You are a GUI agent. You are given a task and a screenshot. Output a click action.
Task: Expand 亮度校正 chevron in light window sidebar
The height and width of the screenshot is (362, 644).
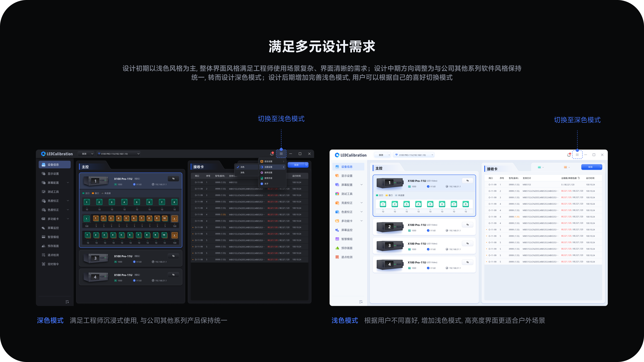point(361,203)
